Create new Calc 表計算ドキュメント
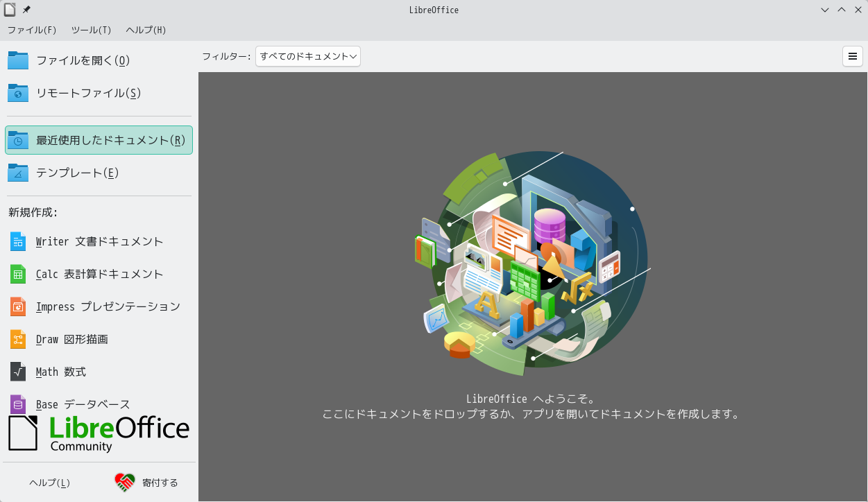 click(99, 274)
